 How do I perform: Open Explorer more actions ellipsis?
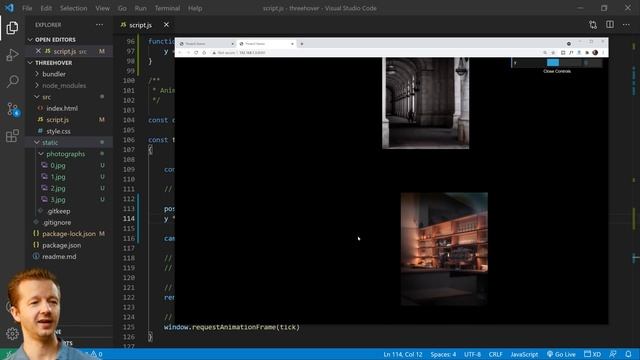pos(99,25)
